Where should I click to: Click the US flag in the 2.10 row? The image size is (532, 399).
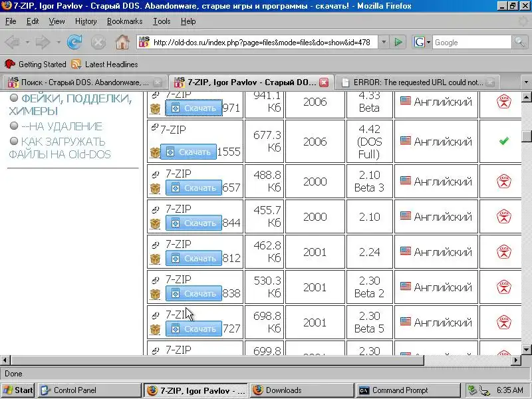pyautogui.click(x=406, y=215)
